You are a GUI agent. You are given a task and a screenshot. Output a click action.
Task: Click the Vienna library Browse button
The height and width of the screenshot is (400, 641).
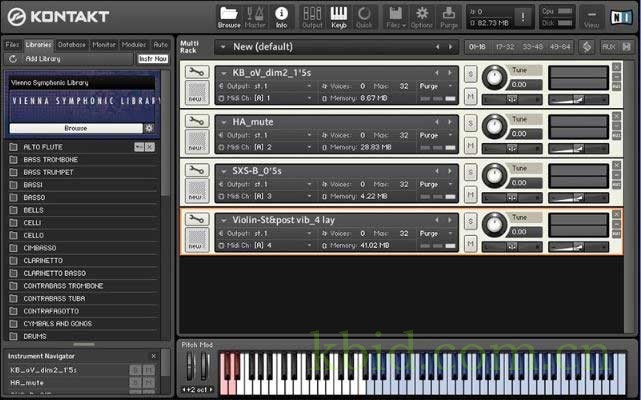(76, 129)
